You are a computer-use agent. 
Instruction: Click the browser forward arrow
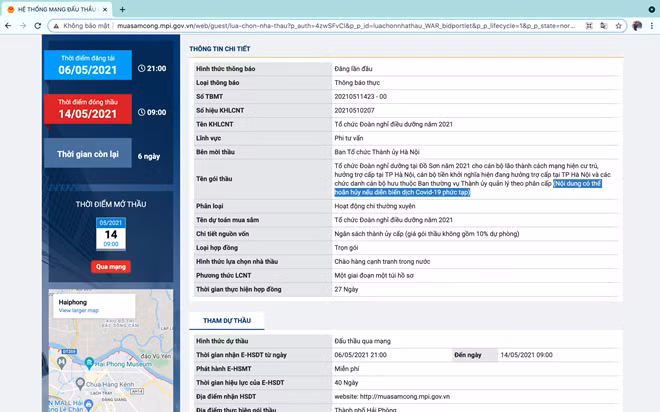(x=23, y=26)
